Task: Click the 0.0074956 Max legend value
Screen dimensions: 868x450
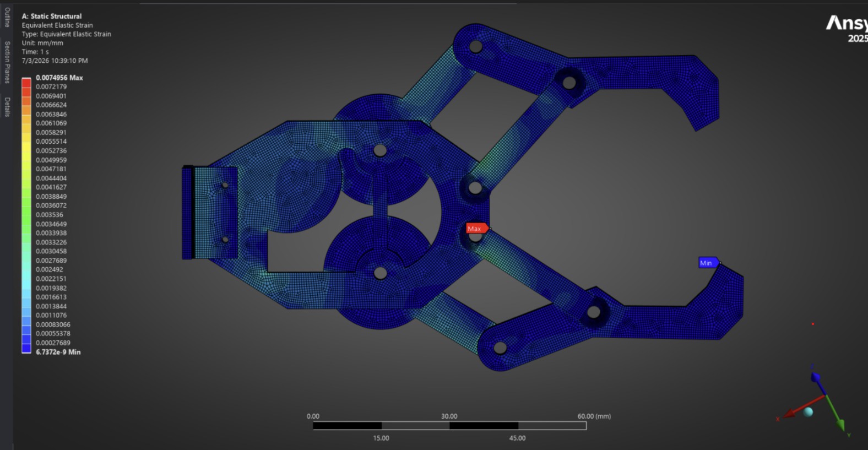Action: click(x=59, y=78)
